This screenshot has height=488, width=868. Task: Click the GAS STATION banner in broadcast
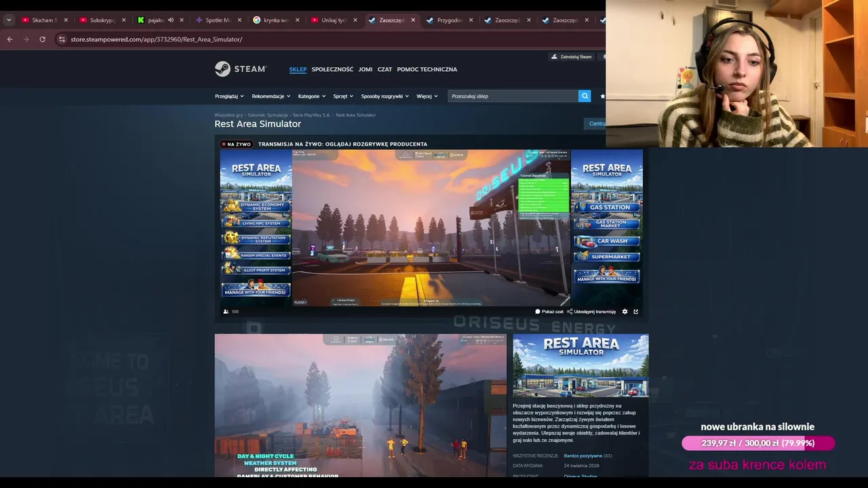click(607, 207)
